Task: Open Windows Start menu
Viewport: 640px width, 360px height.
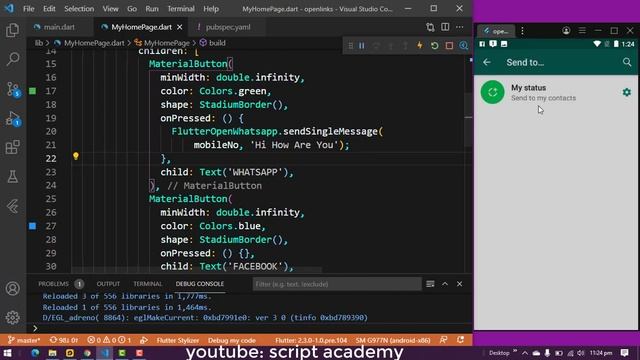Action: pos(8,353)
